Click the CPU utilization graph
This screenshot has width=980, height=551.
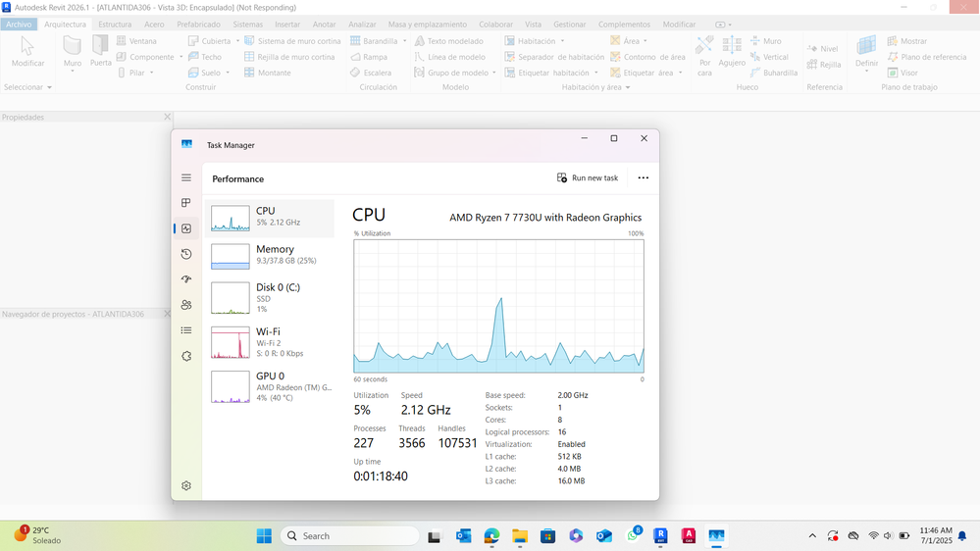pyautogui.click(x=498, y=306)
